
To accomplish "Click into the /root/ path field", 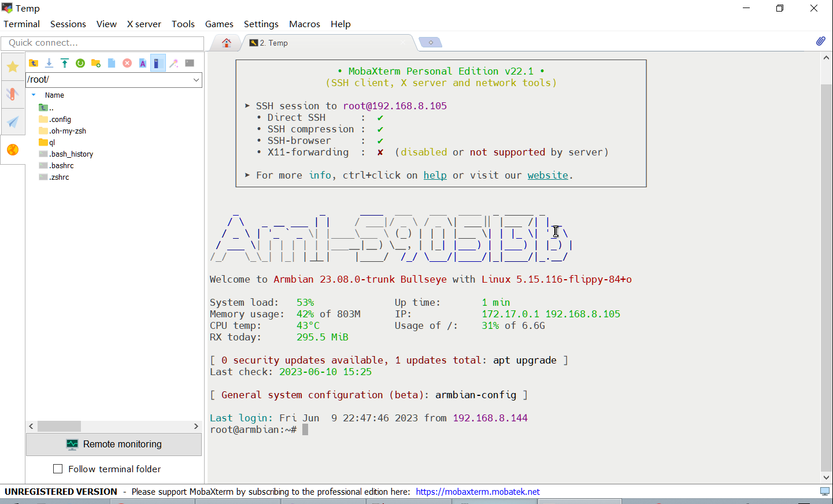I will [109, 80].
